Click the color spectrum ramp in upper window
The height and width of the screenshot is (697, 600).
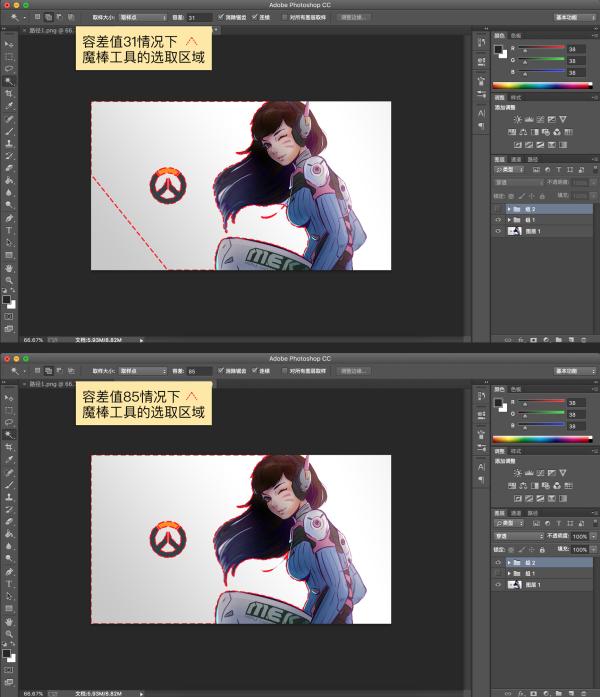pos(543,85)
